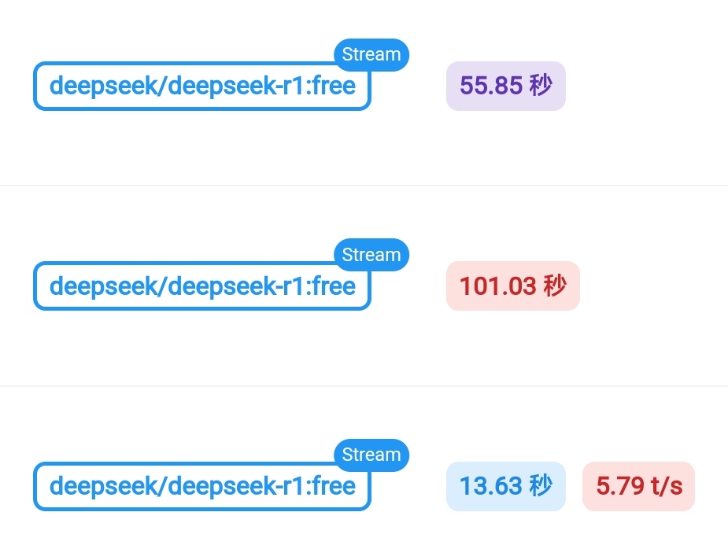Click the 秒 character in the purple duration badge

(x=541, y=86)
